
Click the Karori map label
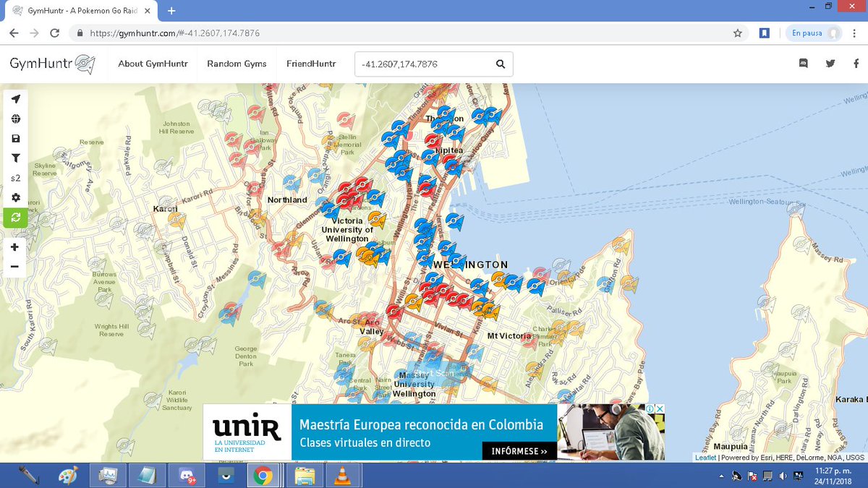coord(164,209)
